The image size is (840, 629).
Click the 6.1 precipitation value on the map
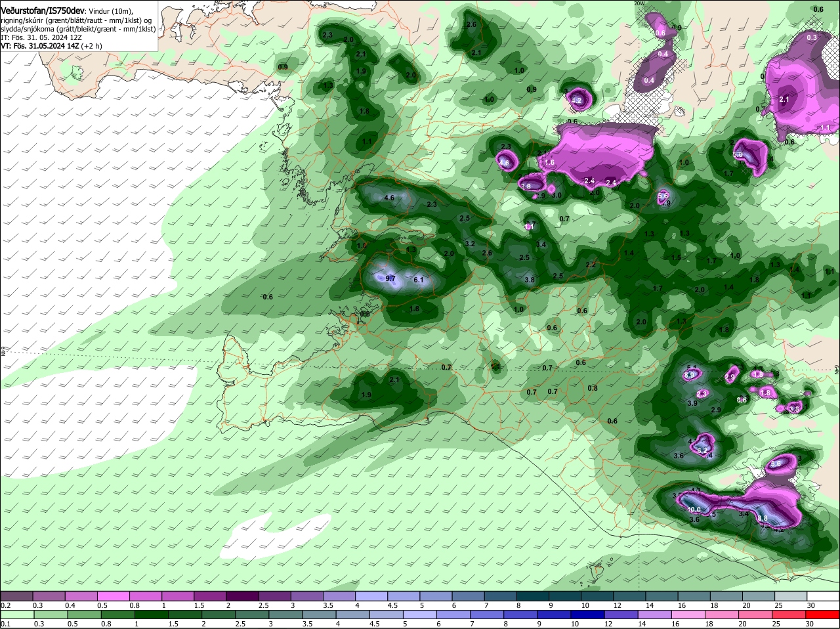(x=419, y=280)
